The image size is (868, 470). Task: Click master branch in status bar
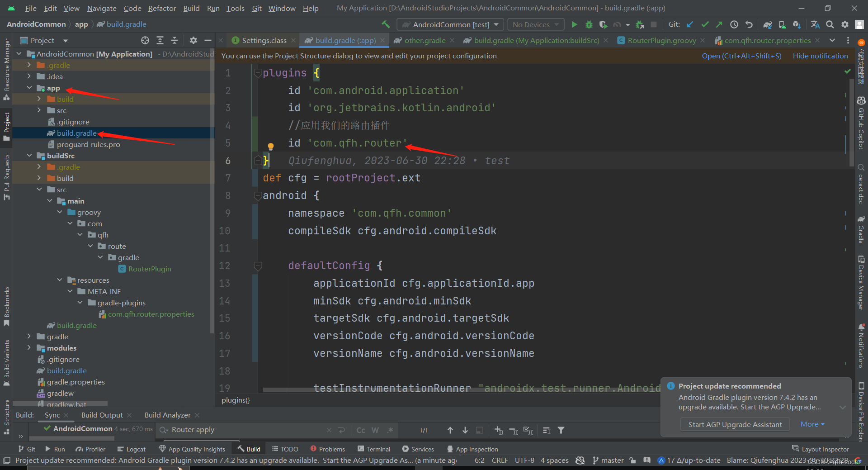point(608,461)
